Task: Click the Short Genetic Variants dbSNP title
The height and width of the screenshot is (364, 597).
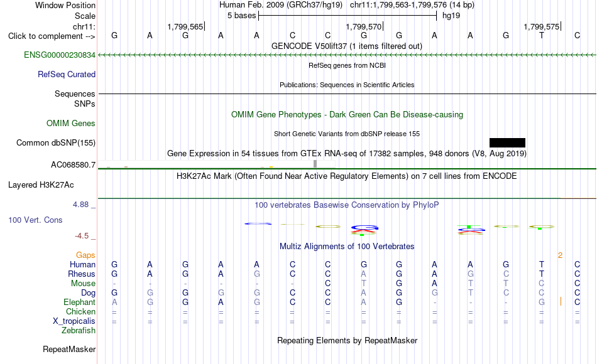Action: pos(347,134)
